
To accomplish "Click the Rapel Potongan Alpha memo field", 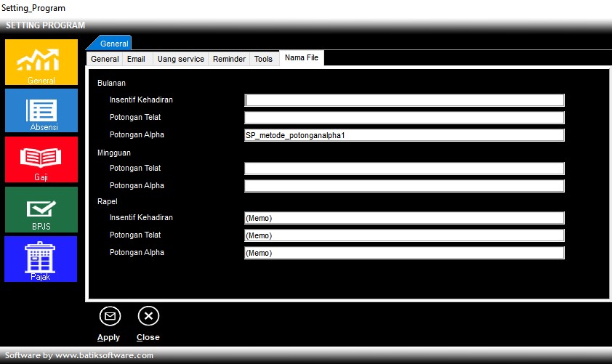I will click(x=404, y=253).
